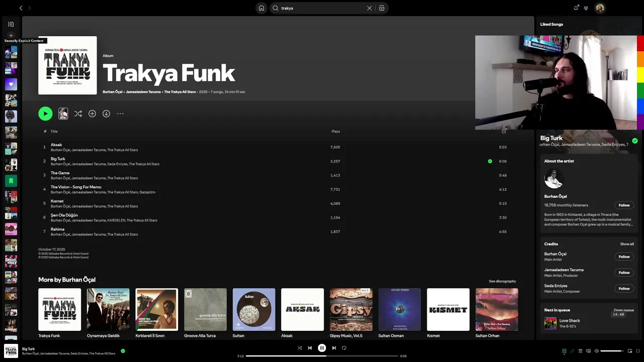
Task: Open the Browse icon beside search
Action: (382, 8)
